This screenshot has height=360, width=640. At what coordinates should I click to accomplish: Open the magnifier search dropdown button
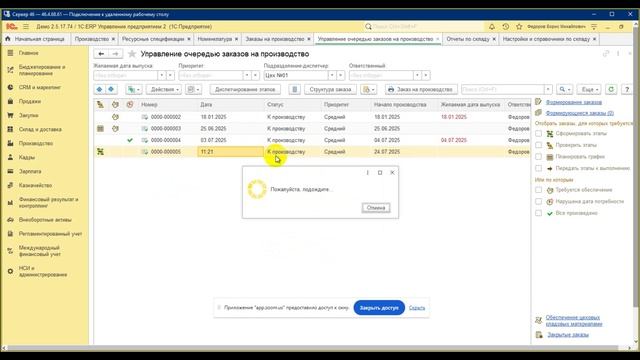565,89
